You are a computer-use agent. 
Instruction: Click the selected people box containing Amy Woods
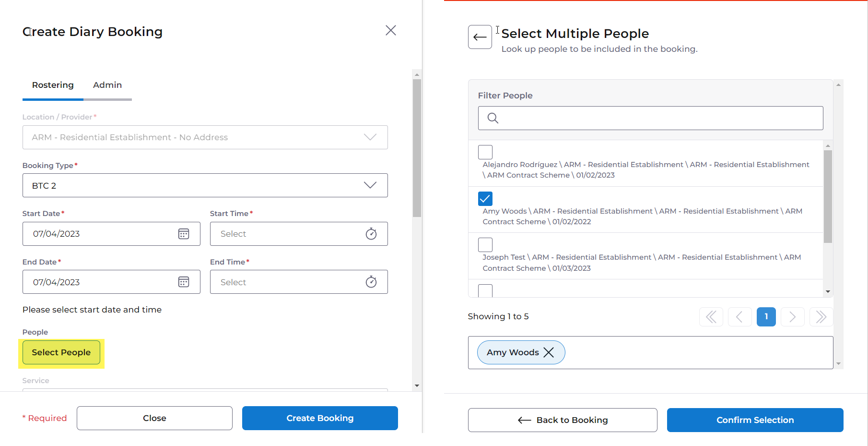[651, 352]
